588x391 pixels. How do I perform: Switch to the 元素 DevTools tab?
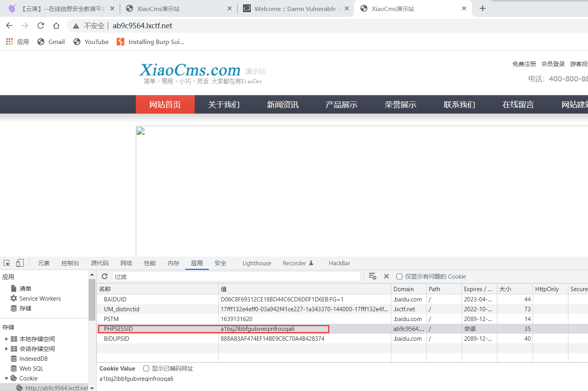pos(44,263)
